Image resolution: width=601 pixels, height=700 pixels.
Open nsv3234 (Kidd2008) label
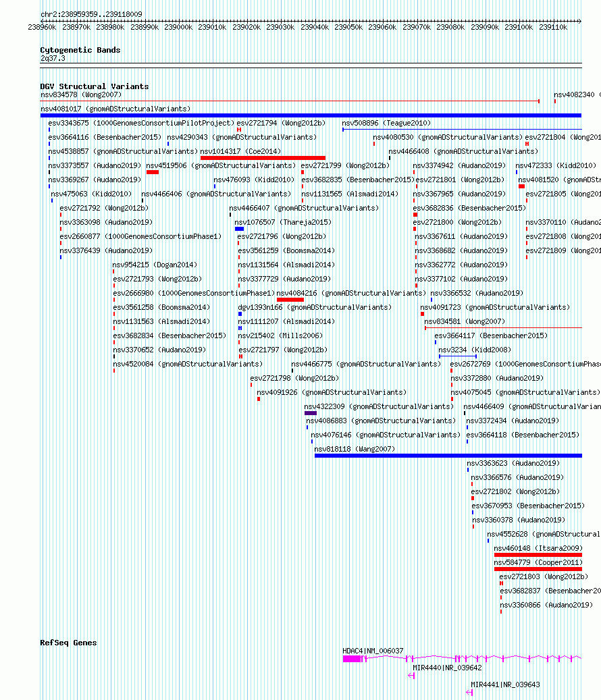pos(475,350)
